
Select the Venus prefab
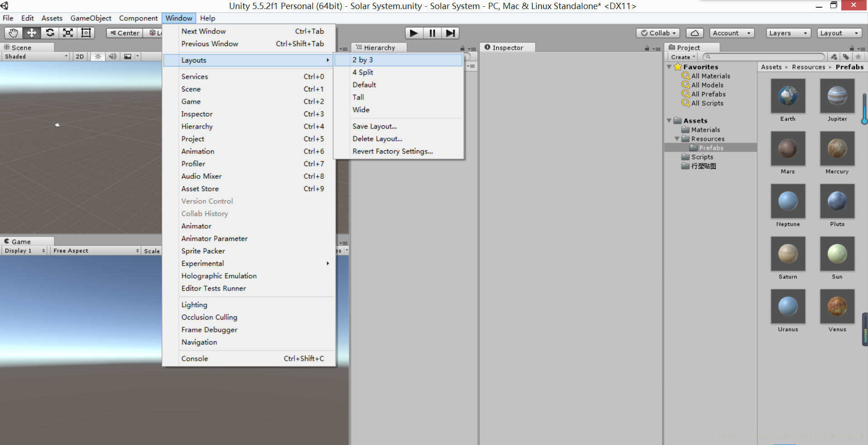click(x=837, y=306)
